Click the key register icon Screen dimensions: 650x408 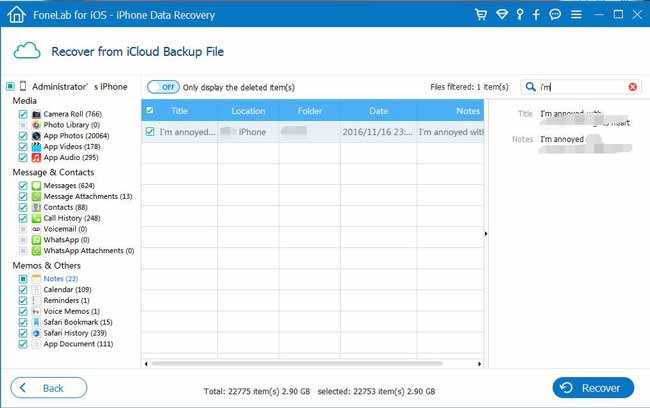(519, 15)
